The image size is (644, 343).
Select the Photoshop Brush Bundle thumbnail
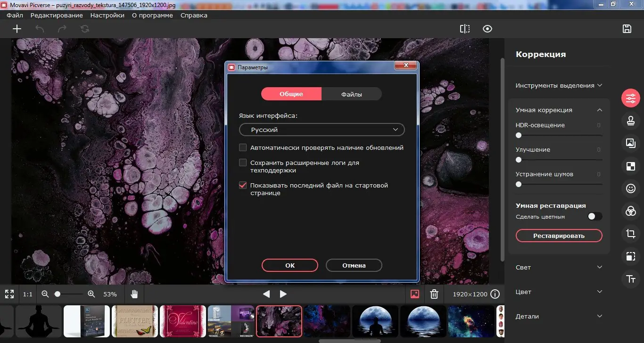click(x=87, y=321)
